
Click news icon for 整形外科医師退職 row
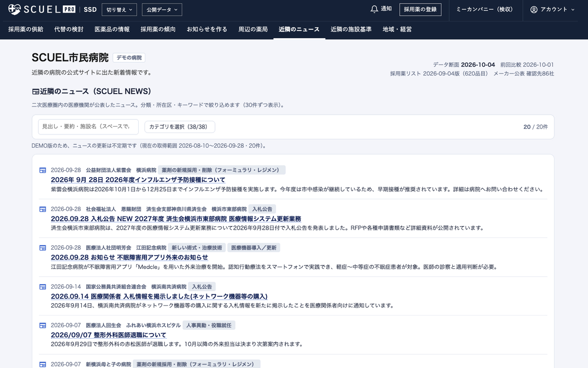click(43, 325)
